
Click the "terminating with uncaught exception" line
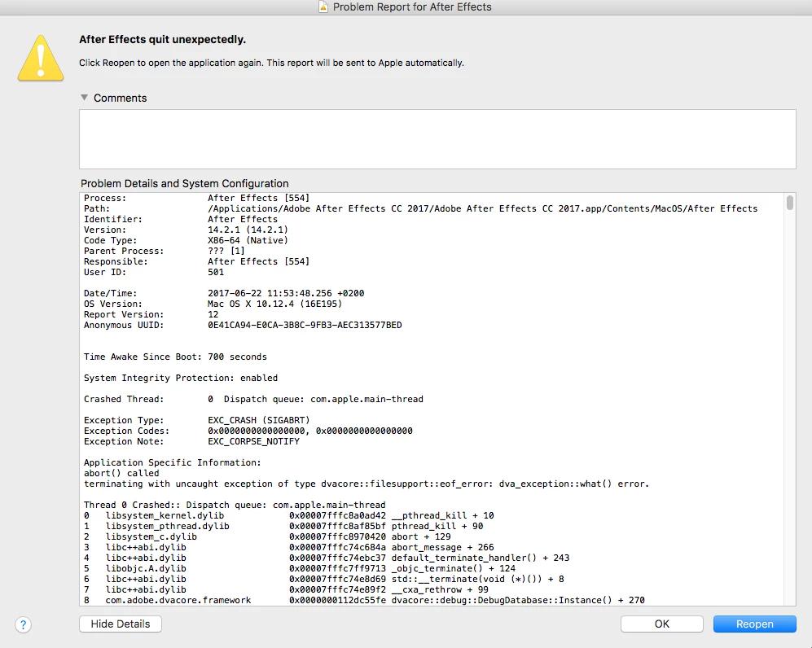(x=366, y=484)
